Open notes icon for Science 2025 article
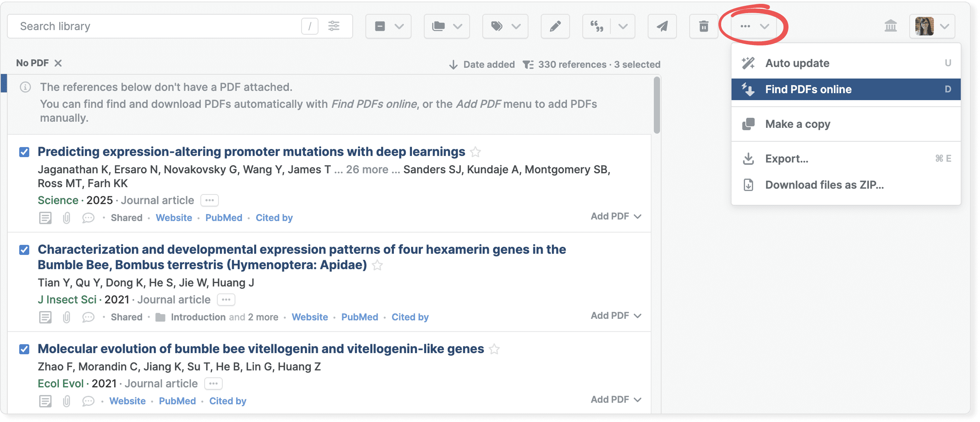This screenshot has width=980, height=422. click(x=45, y=218)
